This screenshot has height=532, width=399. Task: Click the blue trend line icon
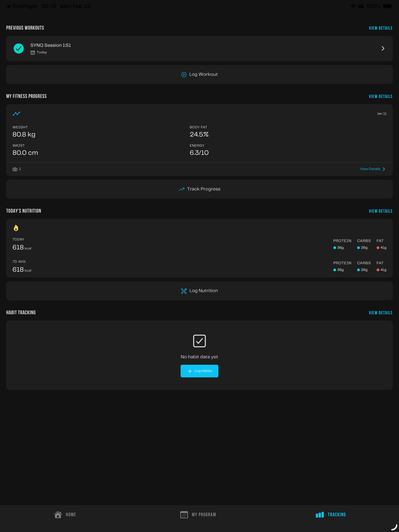(x=16, y=114)
